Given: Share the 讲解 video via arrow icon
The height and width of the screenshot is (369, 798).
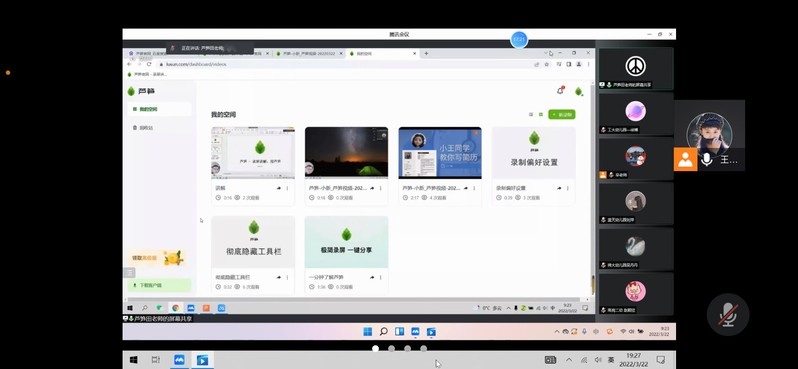Looking at the screenshot, I should [x=278, y=188].
